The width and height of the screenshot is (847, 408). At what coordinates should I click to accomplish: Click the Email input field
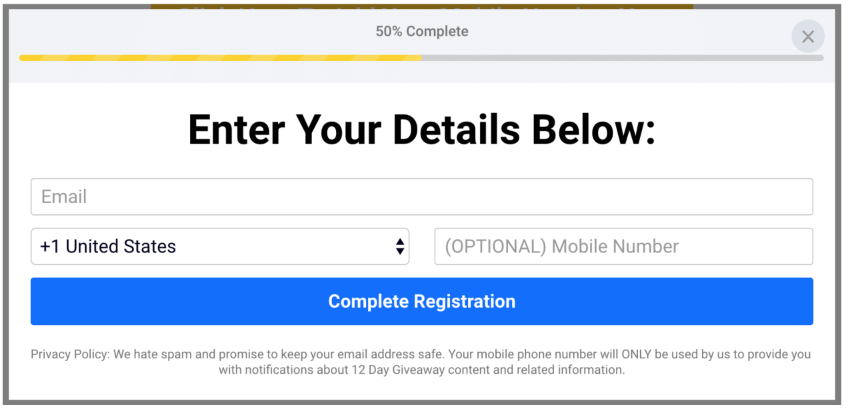[421, 197]
